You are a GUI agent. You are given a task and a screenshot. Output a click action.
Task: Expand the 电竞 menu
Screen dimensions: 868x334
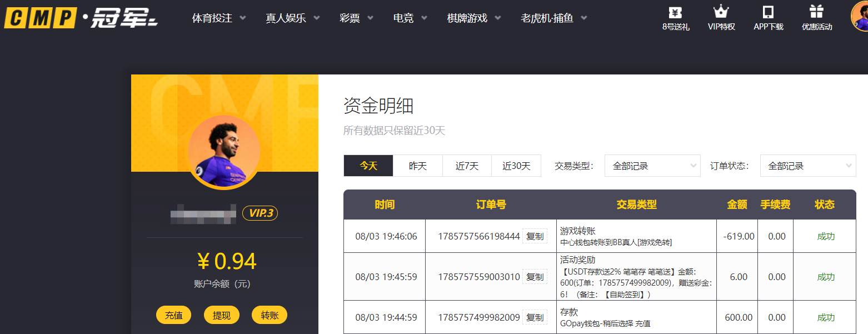click(410, 18)
